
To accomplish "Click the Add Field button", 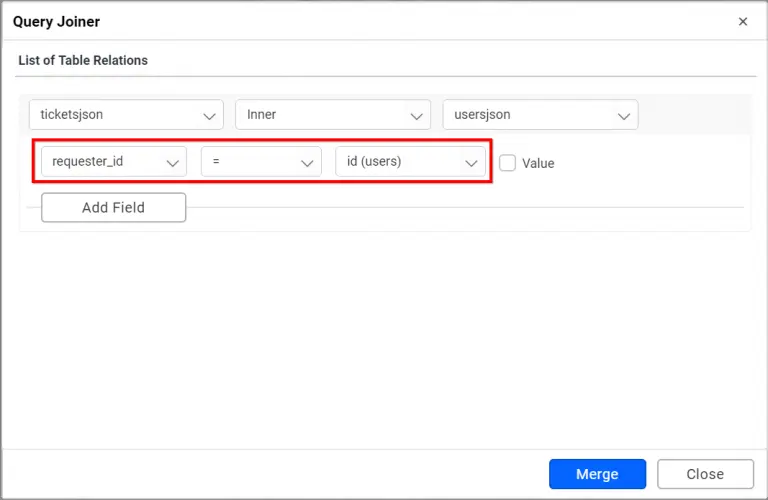I will [x=113, y=208].
